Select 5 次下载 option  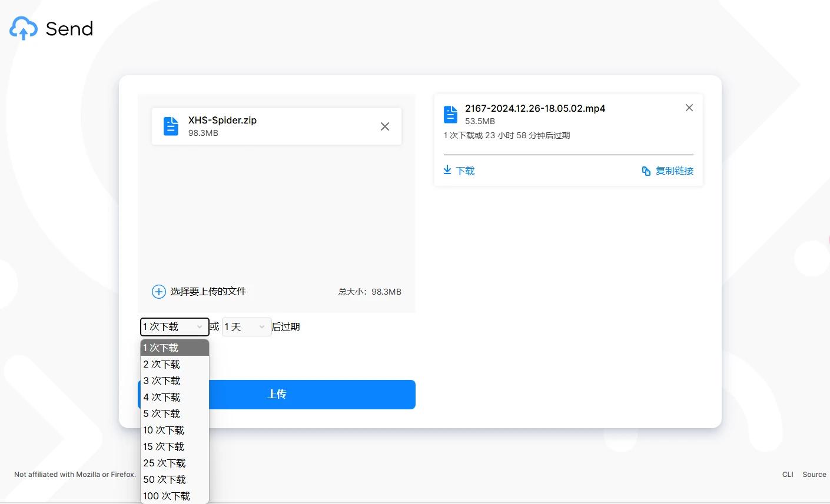(162, 414)
